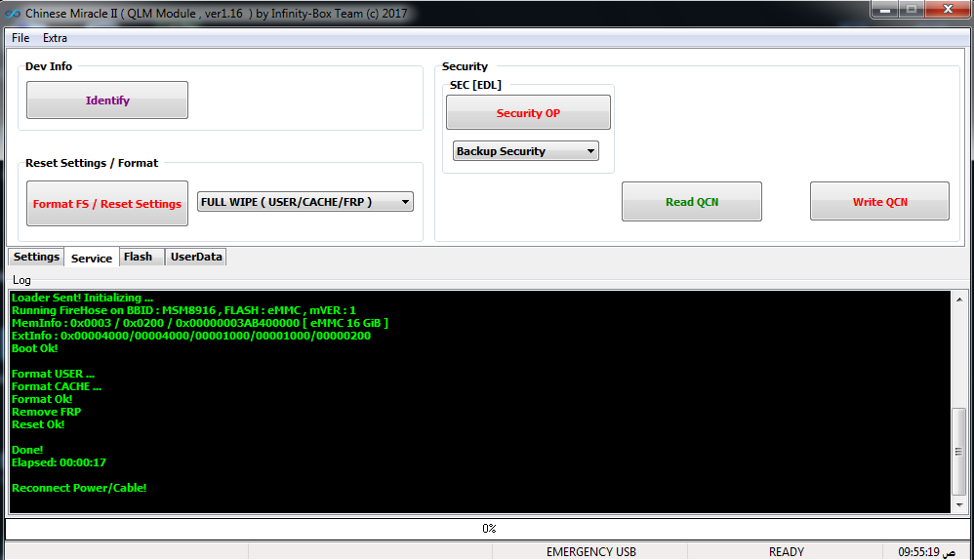Switch to the Service tab
The height and width of the screenshot is (560, 974).
(92, 258)
